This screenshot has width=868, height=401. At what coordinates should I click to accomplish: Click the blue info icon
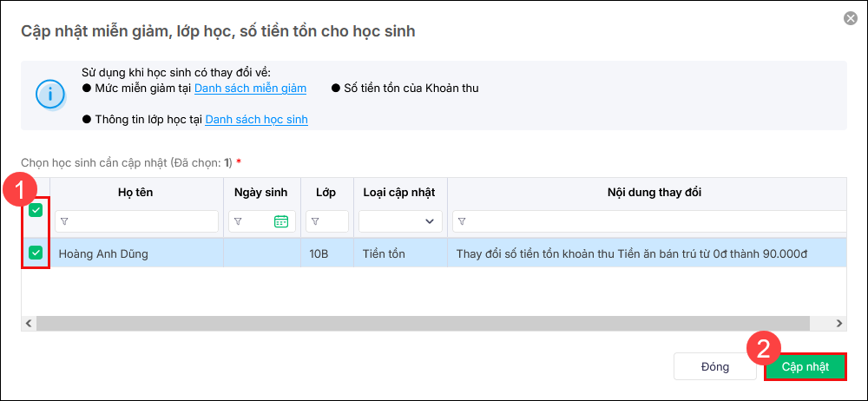[49, 94]
